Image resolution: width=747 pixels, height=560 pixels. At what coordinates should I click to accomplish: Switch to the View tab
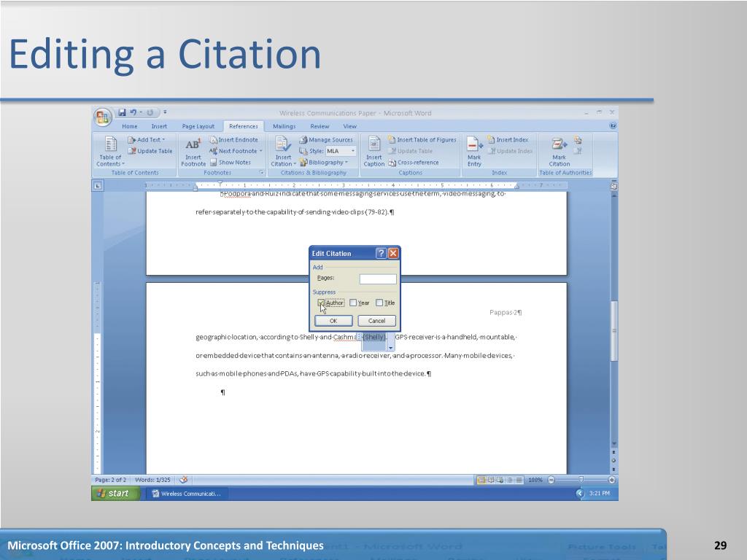[349, 126]
